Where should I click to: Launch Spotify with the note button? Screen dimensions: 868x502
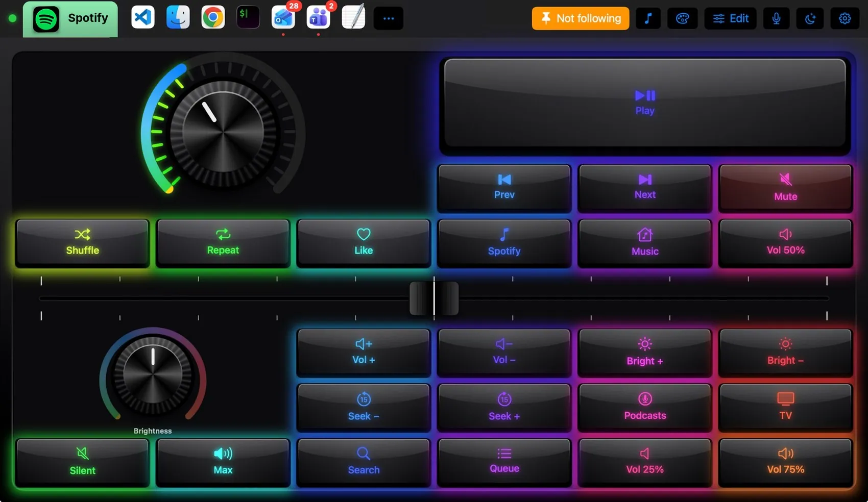[504, 243]
